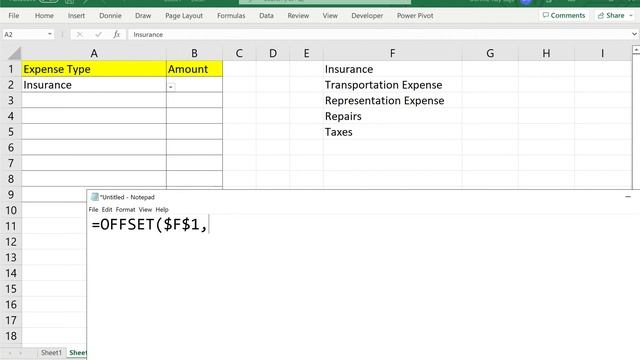The image size is (640, 360).
Task: Open the View ribbon tab in Excel
Action: [x=330, y=16]
